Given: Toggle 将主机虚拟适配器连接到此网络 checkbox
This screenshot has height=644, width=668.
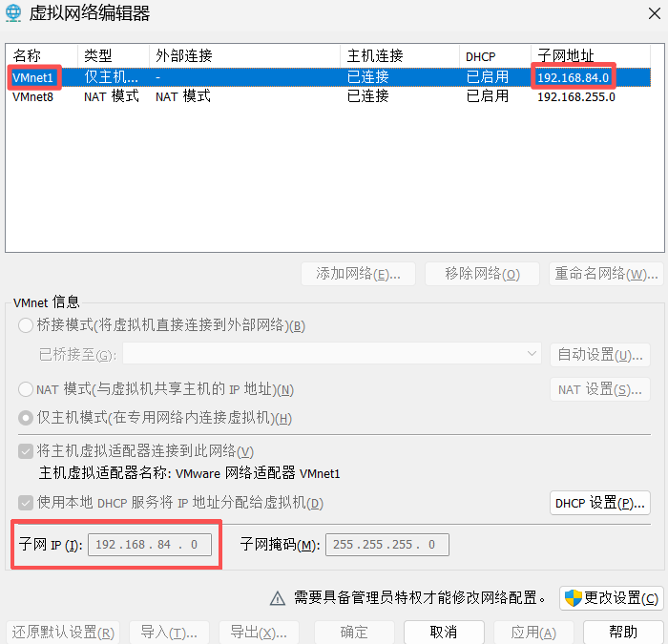Looking at the screenshot, I should [26, 451].
